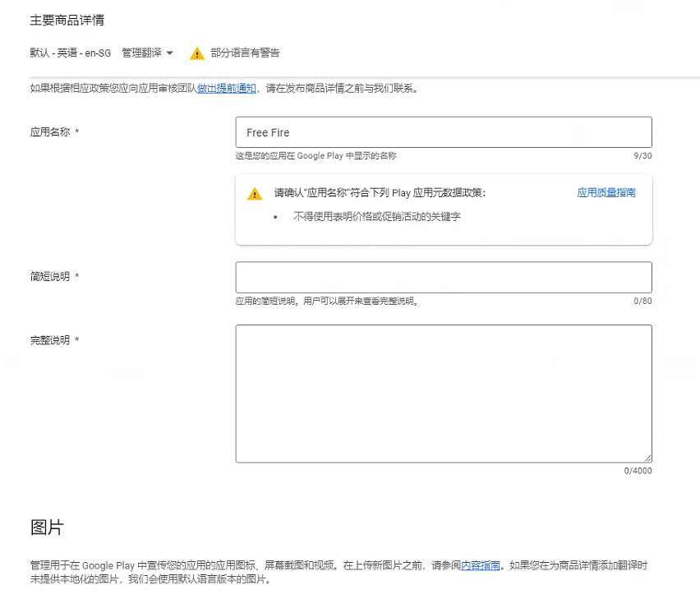
Task: Click the 0/80 character counter
Action: point(642,302)
